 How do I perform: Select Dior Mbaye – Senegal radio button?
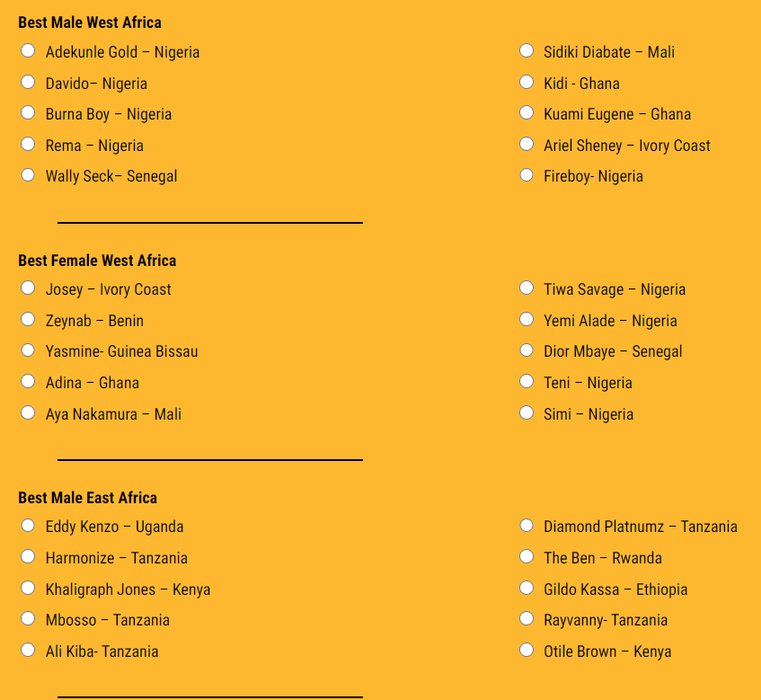[527, 350]
